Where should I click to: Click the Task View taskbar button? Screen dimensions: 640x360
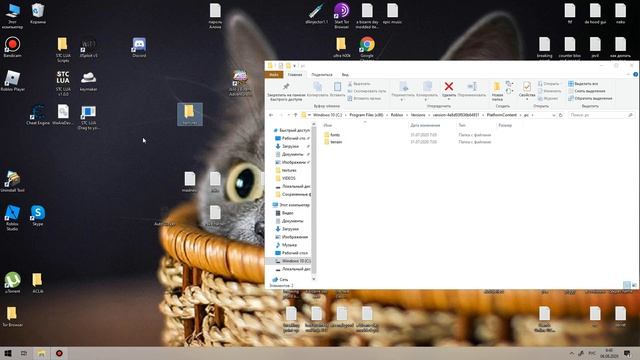click(x=24, y=353)
